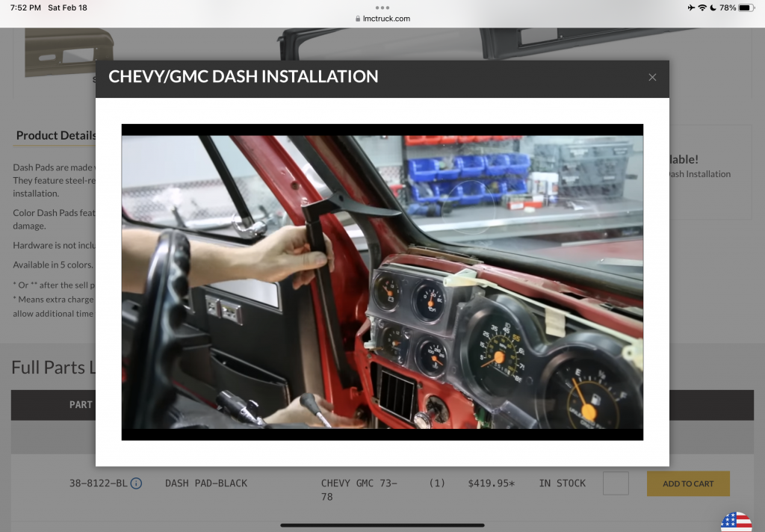Tap the battery icon in status bar
This screenshot has height=532, width=765.
[746, 7]
